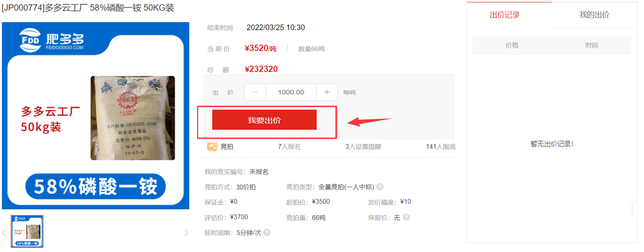
Task: Click the 评估价 ¥3700 value
Action: click(239, 217)
